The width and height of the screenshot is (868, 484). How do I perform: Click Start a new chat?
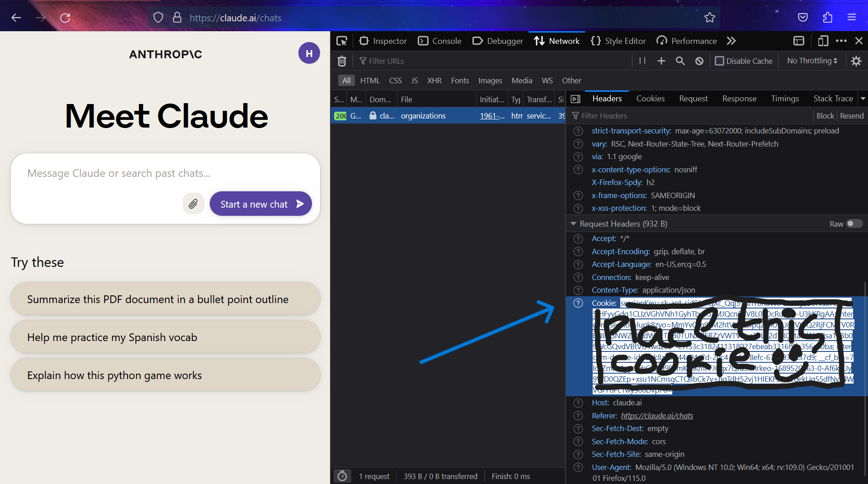(260, 204)
